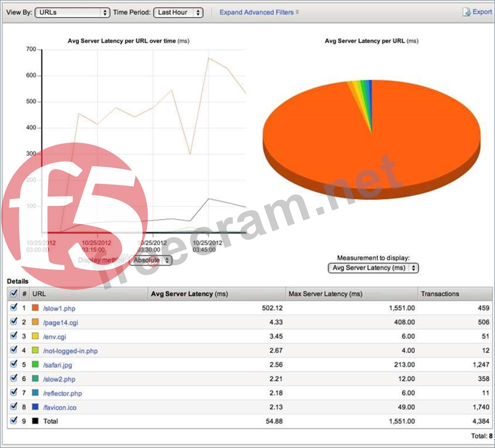The width and height of the screenshot is (495, 448).
Task: Uncheck the /favicon.ico row checkbox
Action: click(14, 406)
